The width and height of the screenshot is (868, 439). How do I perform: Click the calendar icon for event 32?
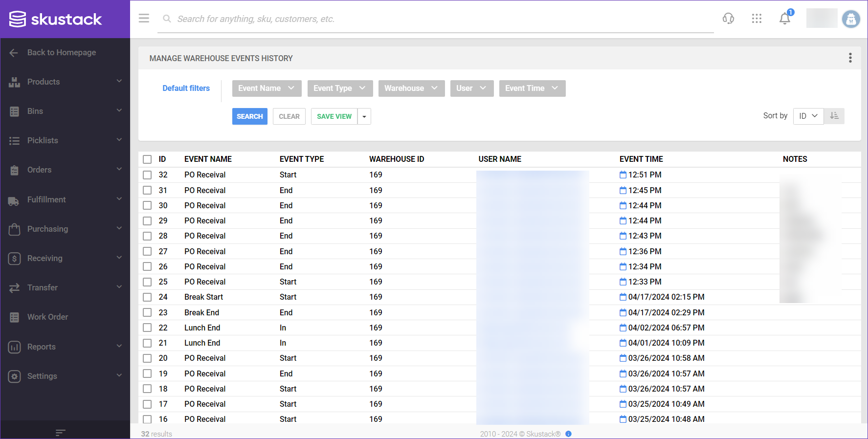point(623,175)
